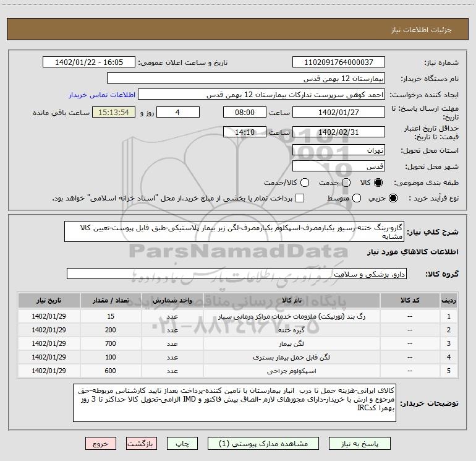Select the اسپکولوم جراحی item row

click(x=238, y=371)
